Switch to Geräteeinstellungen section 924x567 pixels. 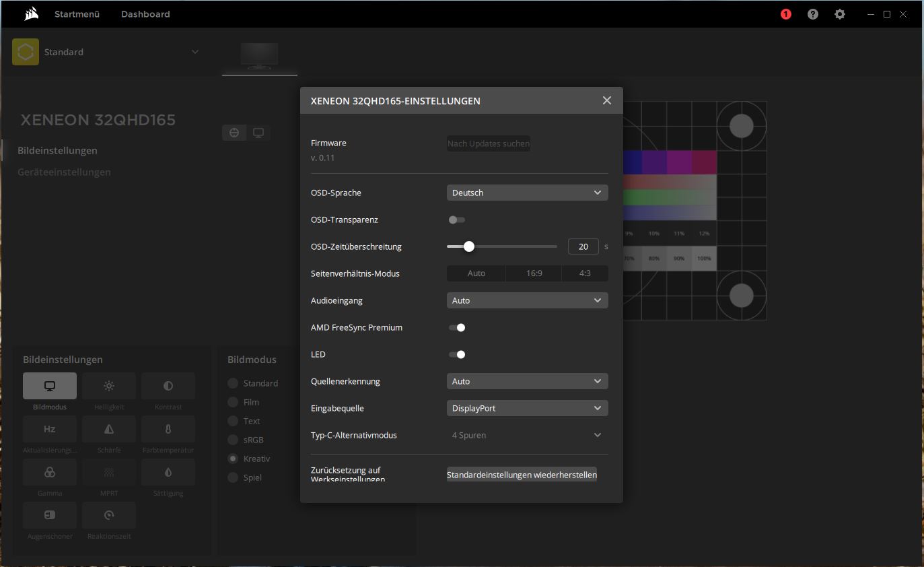pos(64,172)
